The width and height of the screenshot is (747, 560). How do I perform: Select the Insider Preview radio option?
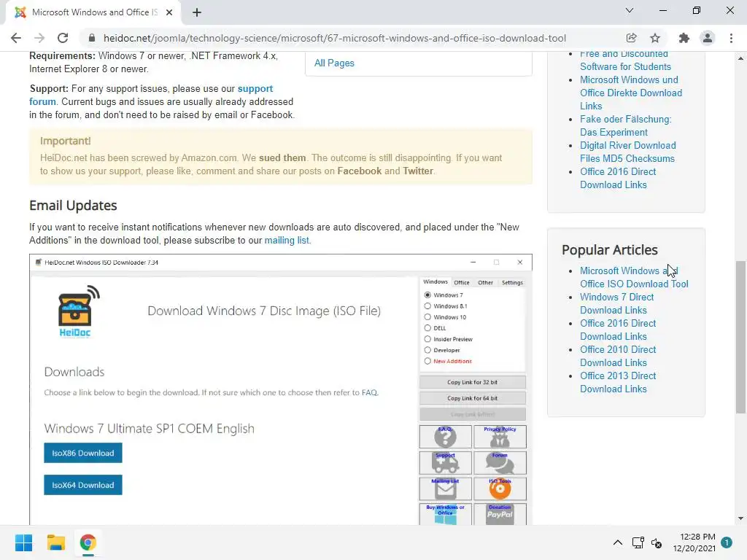tap(427, 339)
